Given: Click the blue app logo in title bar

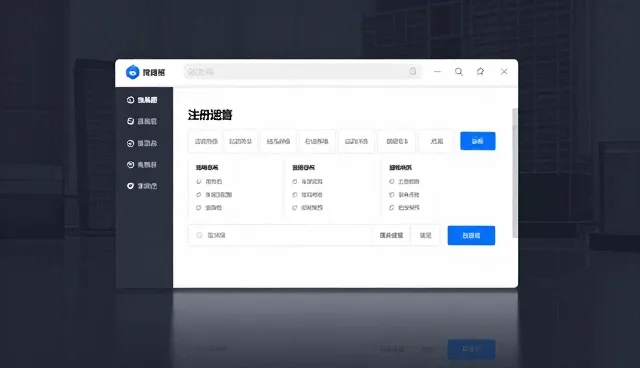Looking at the screenshot, I should [132, 72].
